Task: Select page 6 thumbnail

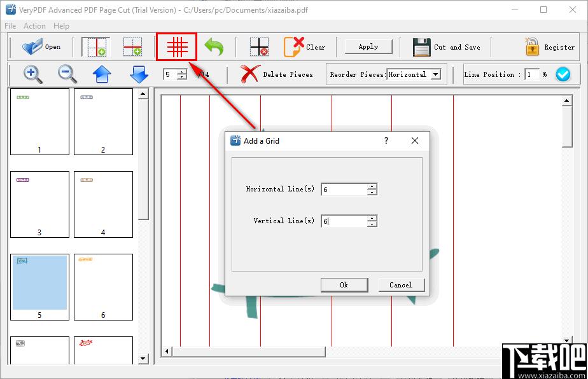Action: 103,287
